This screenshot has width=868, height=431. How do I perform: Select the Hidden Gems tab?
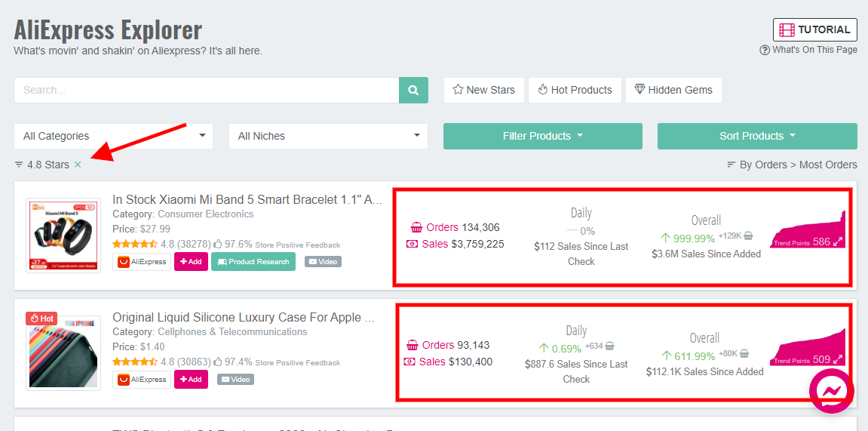tap(673, 90)
